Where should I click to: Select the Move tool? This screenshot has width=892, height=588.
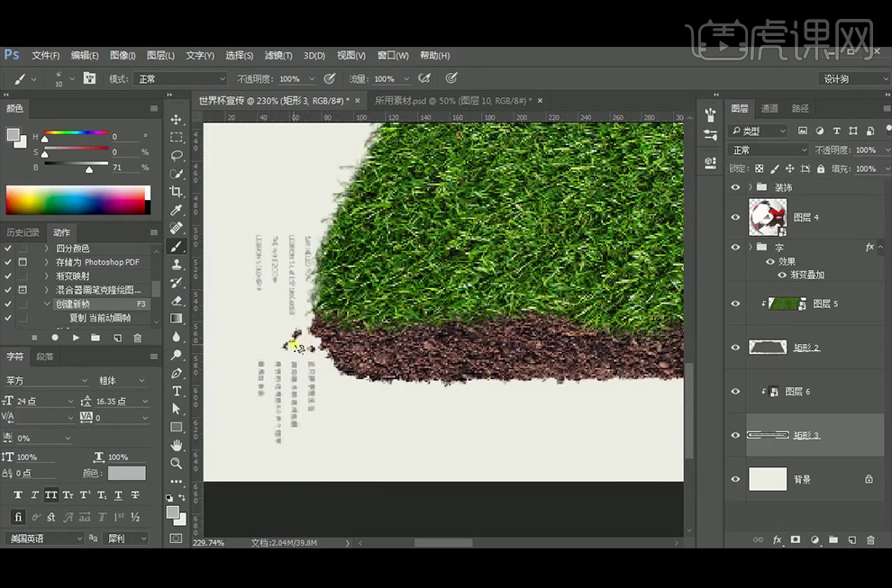pos(177,120)
